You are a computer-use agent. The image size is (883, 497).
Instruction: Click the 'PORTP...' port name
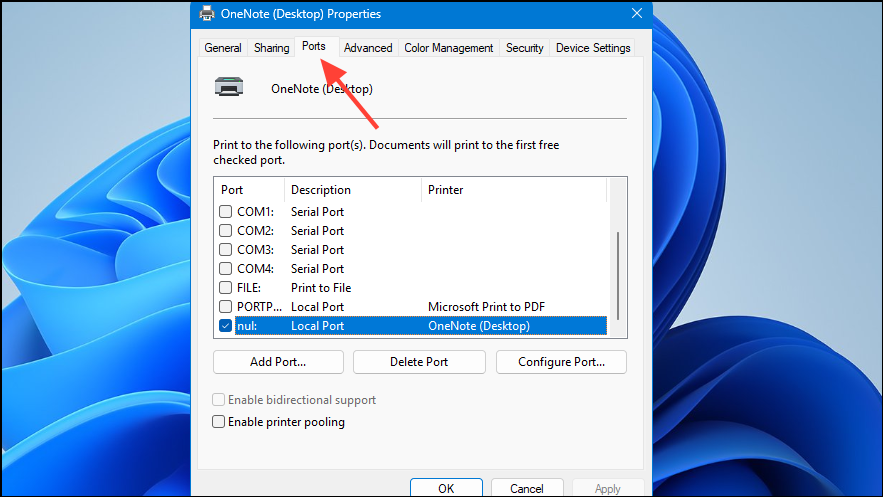pos(259,307)
